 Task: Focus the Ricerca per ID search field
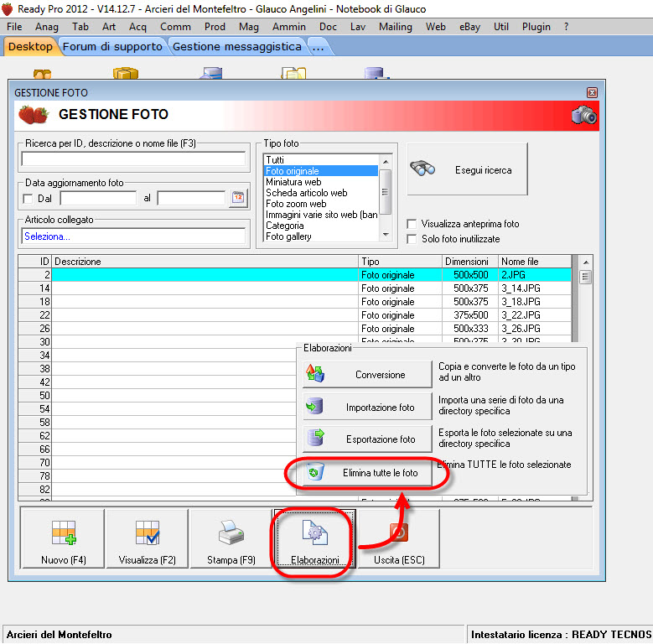pyautogui.click(x=133, y=158)
